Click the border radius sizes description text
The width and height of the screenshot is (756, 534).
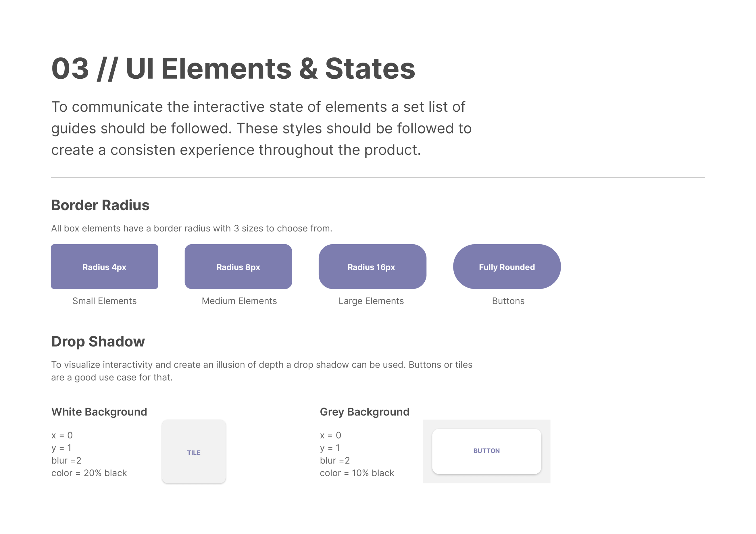(192, 228)
